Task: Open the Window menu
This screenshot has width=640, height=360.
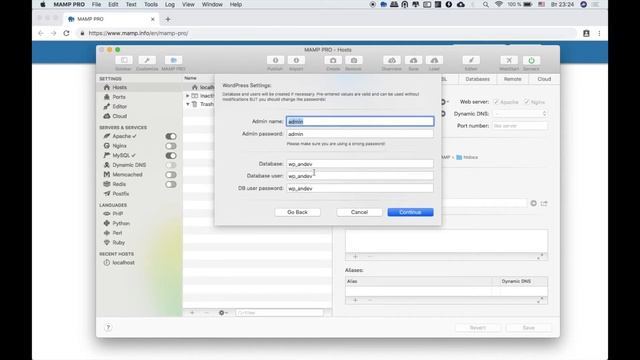Action: pos(212,4)
